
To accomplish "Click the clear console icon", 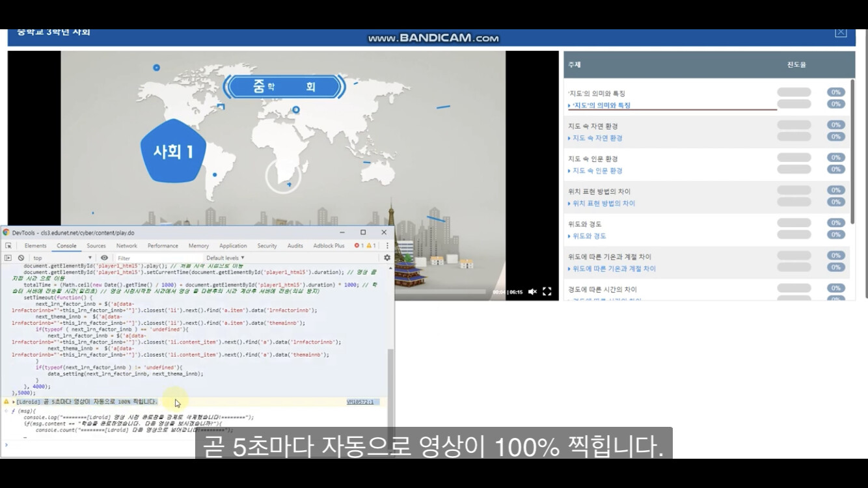I will pos(22,258).
